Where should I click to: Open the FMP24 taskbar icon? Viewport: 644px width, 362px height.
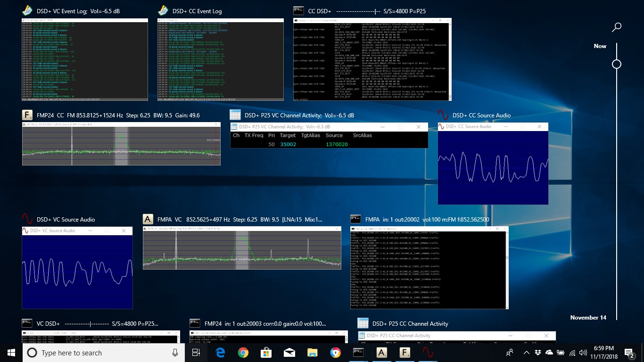coord(405,352)
